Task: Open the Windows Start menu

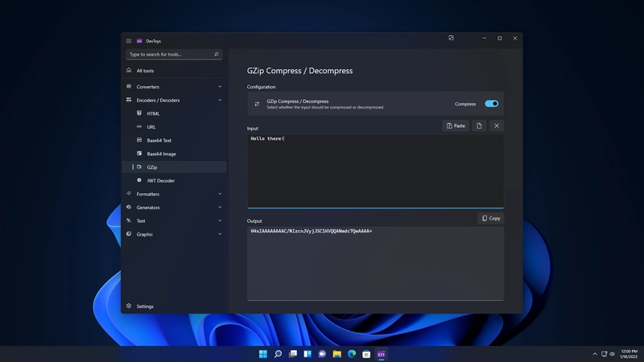Action: 263,354
